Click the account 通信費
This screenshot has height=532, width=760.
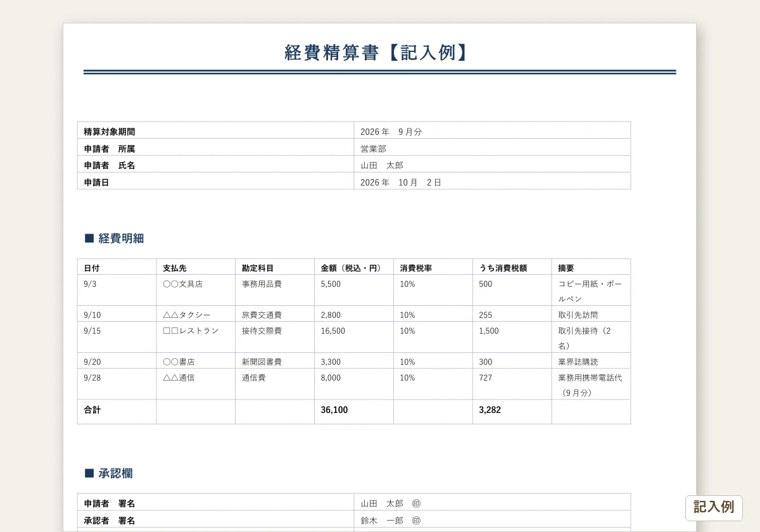coord(253,377)
